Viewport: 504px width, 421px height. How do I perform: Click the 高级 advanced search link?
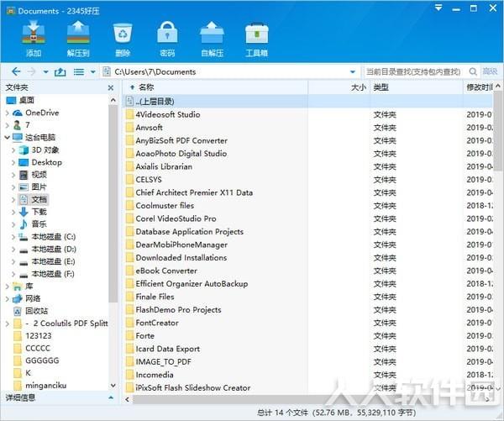490,71
